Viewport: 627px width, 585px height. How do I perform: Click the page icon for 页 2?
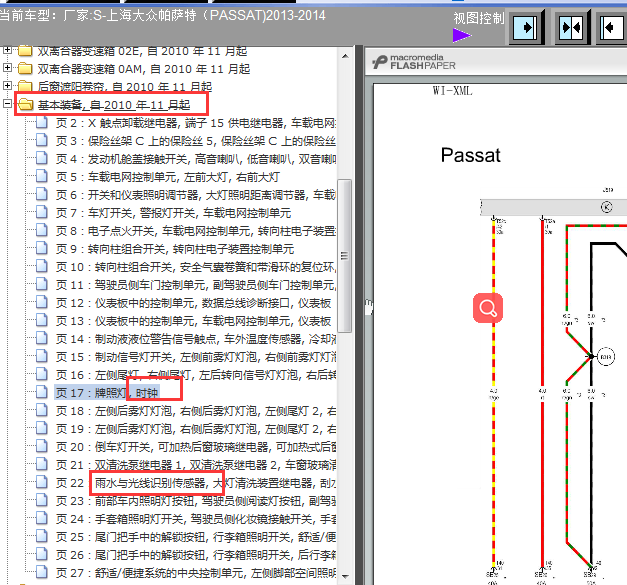(42, 122)
